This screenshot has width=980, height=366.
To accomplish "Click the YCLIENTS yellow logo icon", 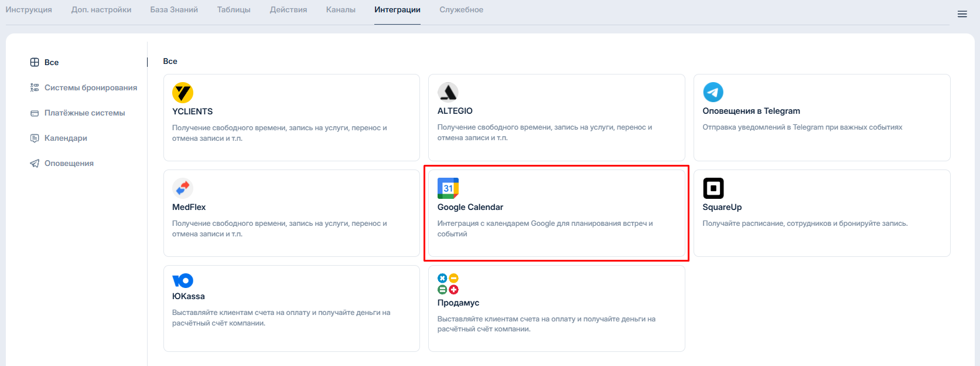I will coord(183,93).
